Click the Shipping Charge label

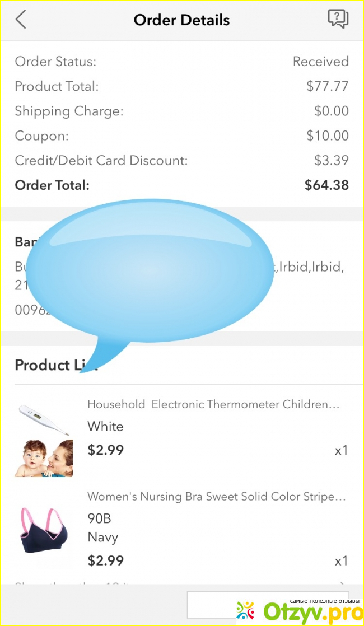(69, 111)
